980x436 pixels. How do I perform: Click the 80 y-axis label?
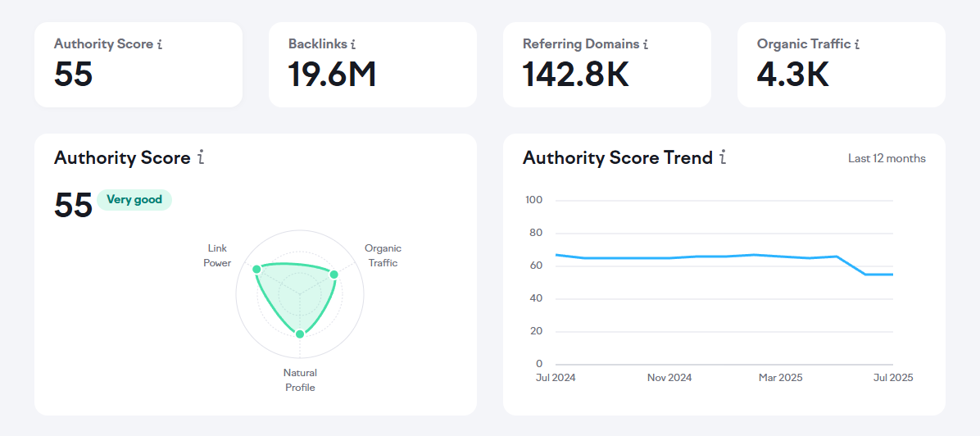coord(536,234)
